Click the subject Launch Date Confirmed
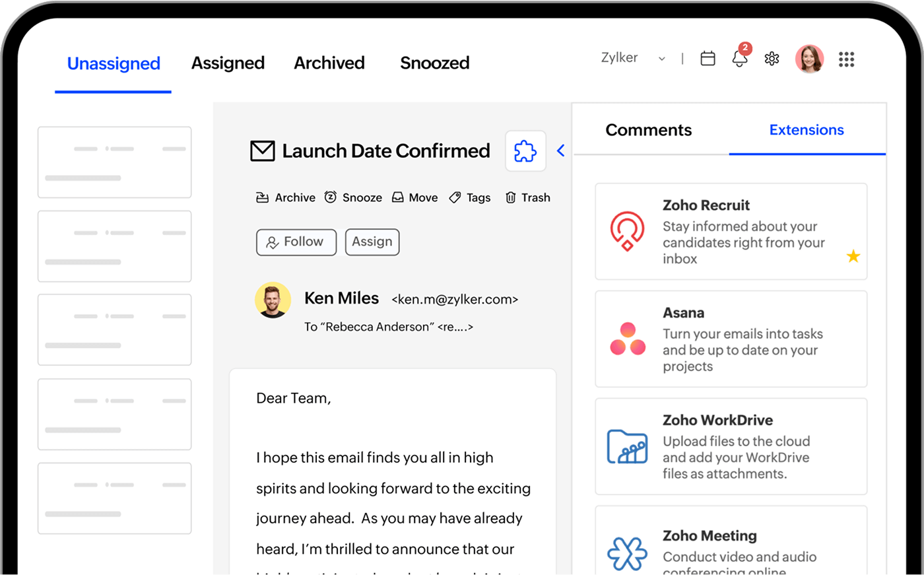 point(386,151)
